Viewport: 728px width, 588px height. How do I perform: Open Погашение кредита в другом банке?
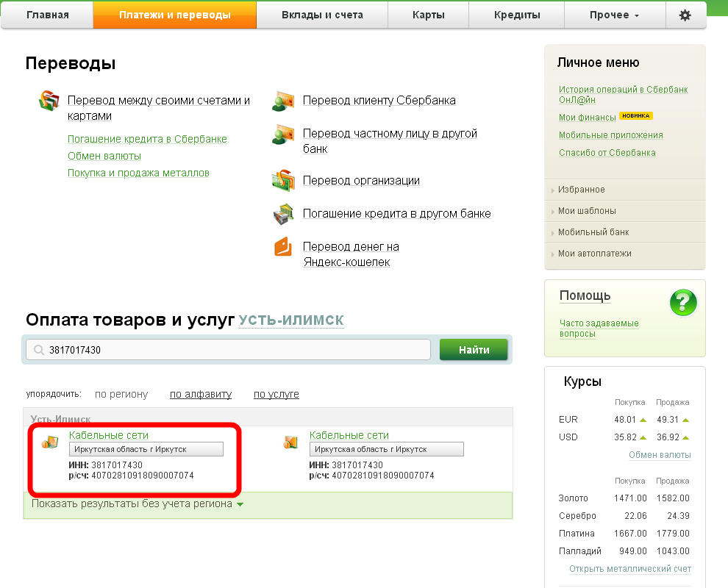397,213
